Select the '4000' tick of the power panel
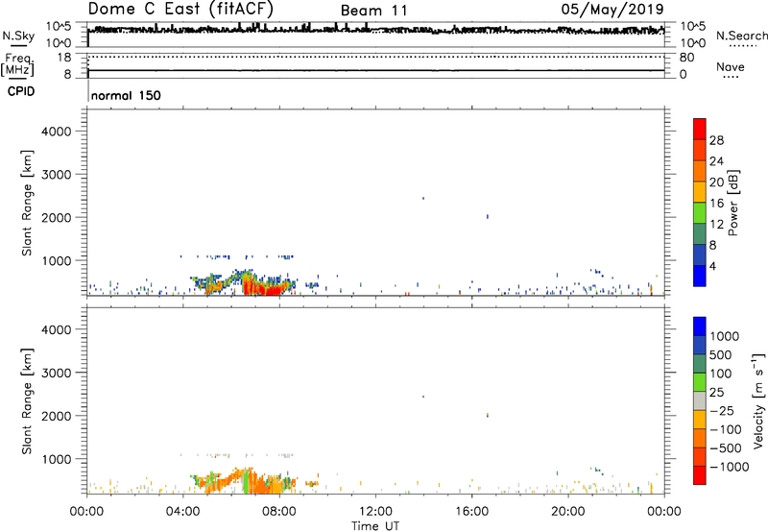The image size is (768, 532). 57,132
